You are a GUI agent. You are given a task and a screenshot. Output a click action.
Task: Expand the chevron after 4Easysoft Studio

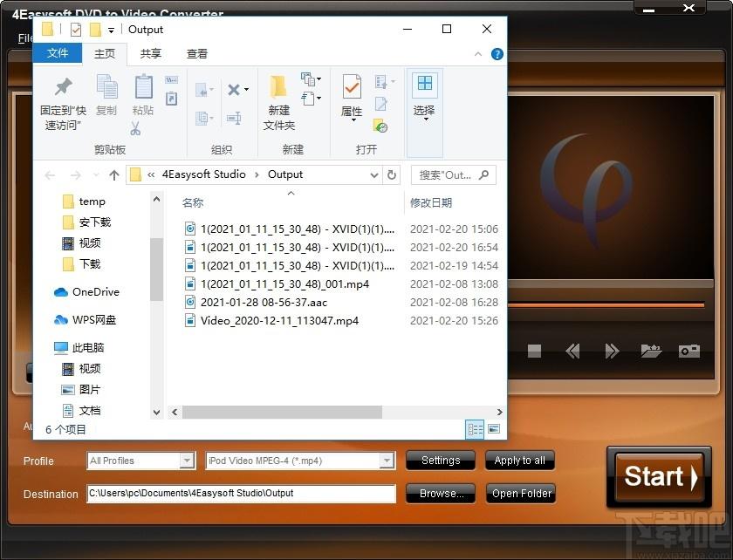(257, 174)
